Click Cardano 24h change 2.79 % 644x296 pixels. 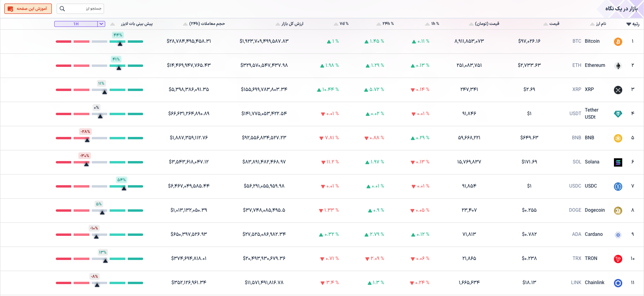374,234
